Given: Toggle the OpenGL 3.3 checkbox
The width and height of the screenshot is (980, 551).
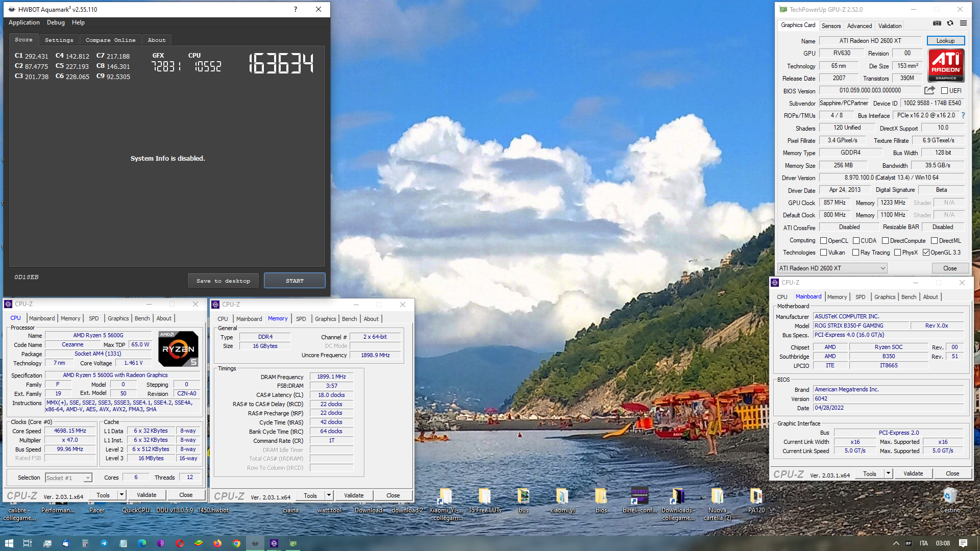Looking at the screenshot, I should point(926,253).
